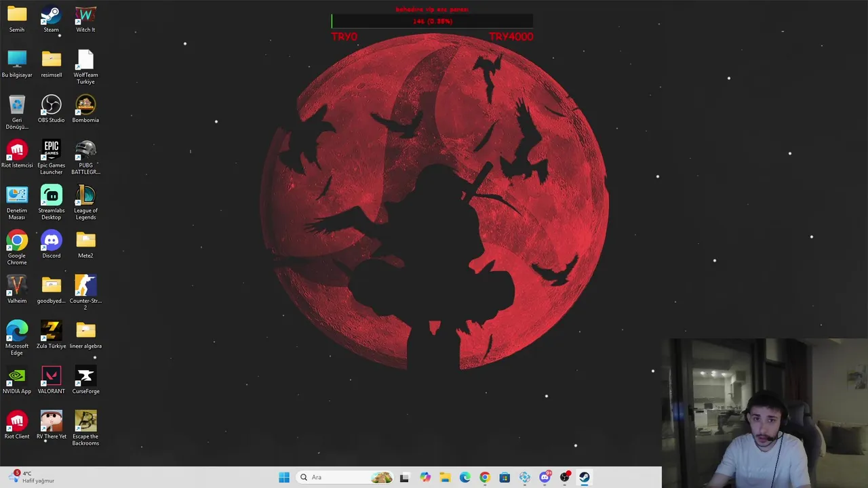Switch to OBS in the taskbar

point(564,477)
